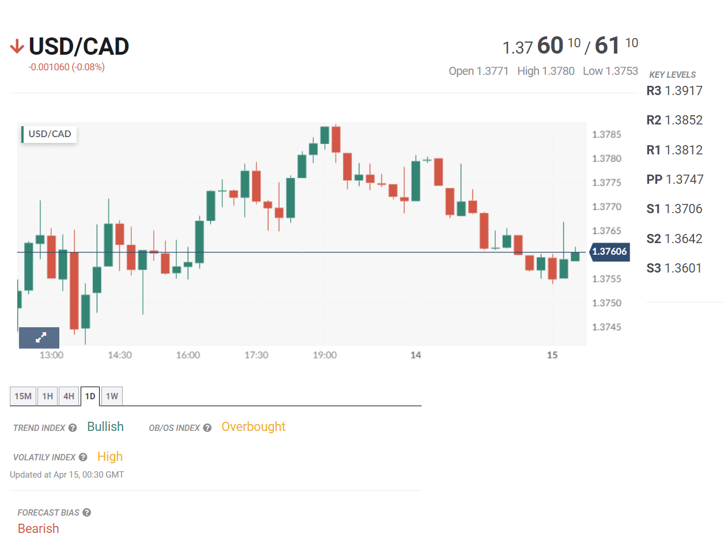Click the USD/CAD chart label badge

click(x=49, y=134)
